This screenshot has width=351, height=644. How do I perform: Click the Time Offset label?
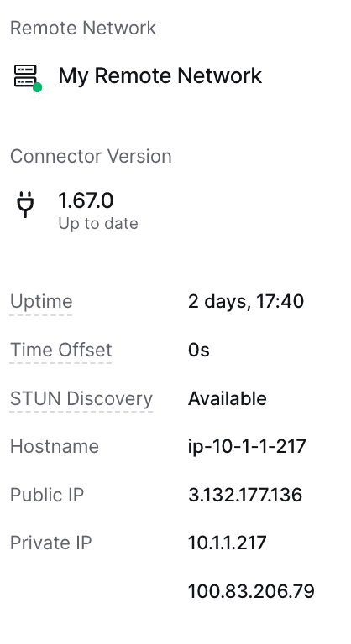(x=61, y=350)
